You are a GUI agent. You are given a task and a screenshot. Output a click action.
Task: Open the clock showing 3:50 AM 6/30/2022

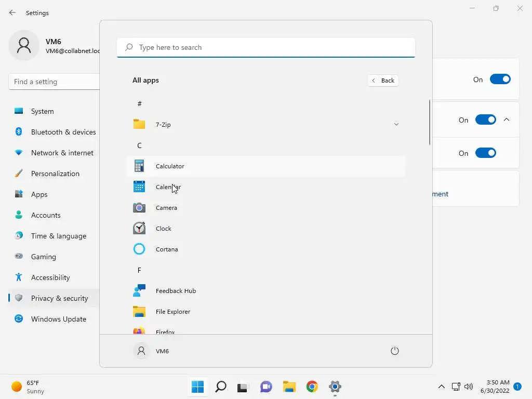coord(495,387)
